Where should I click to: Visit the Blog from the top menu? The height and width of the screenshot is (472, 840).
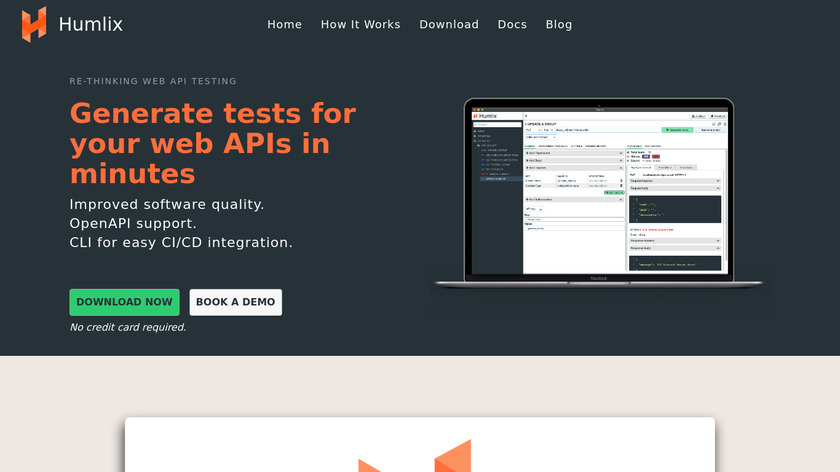(x=559, y=24)
